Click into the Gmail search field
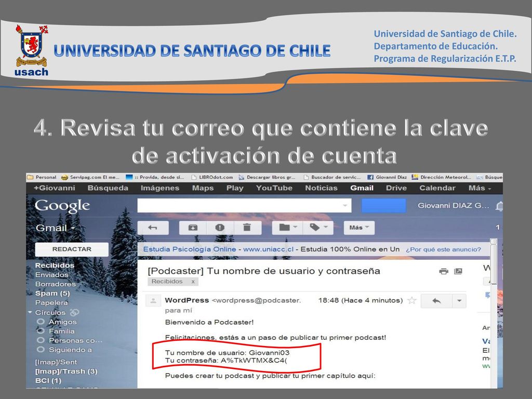Image resolution: width=532 pixels, height=399 pixels. 244,206
